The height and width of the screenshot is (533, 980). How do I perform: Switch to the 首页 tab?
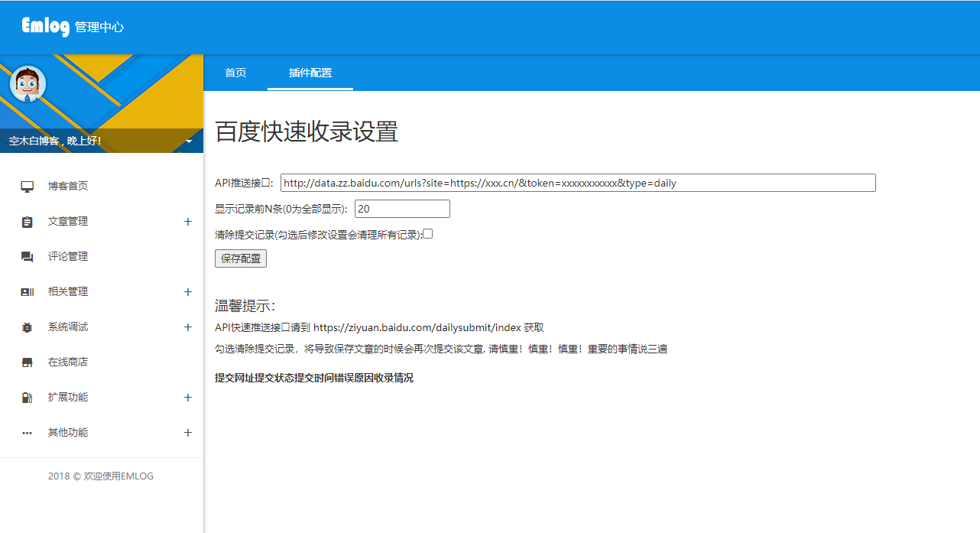click(235, 73)
